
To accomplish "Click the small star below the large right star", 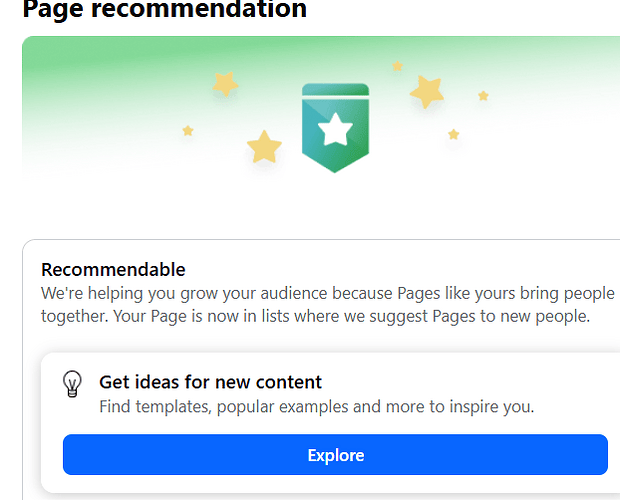I will pyautogui.click(x=454, y=134).
